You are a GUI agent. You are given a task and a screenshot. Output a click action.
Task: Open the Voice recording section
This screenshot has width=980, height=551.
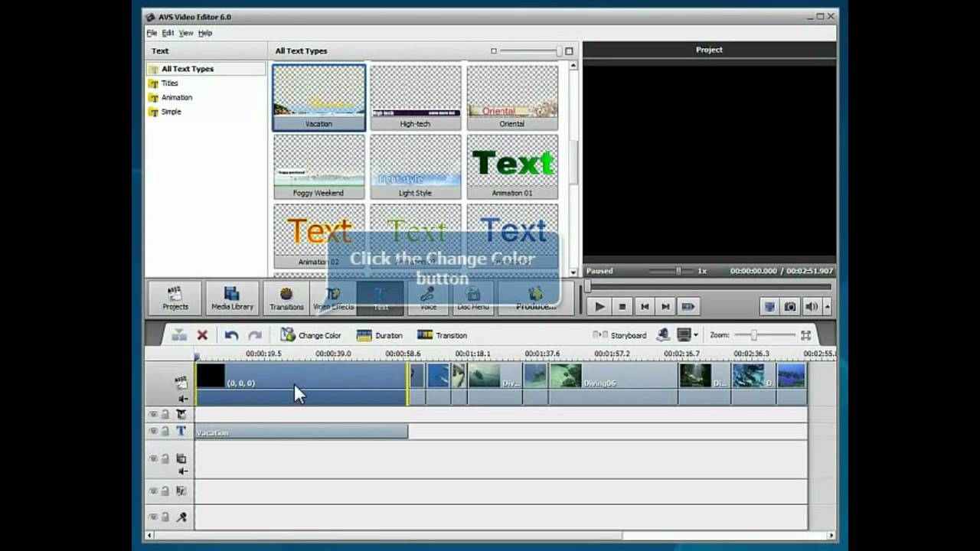tap(428, 298)
